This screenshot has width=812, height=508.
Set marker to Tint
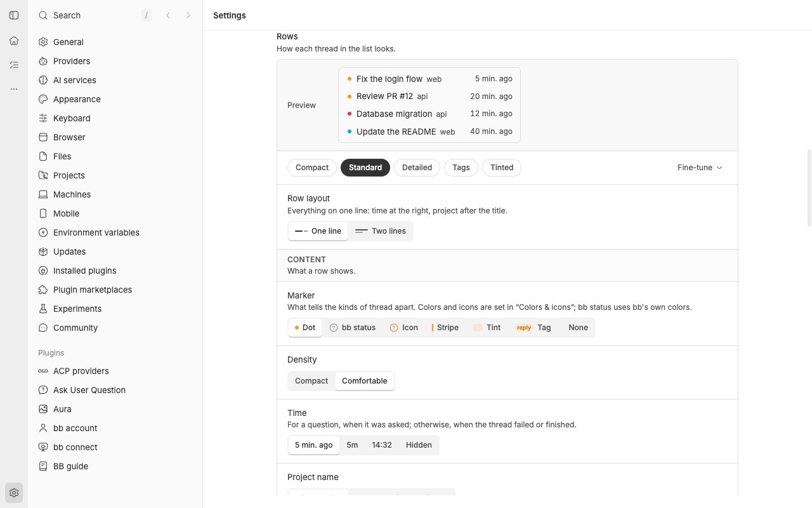[487, 328]
